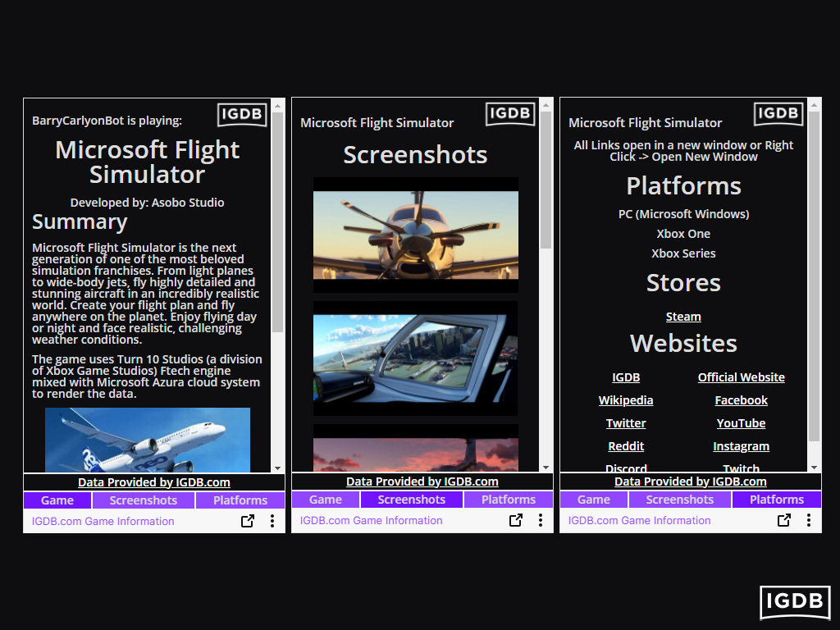Click Data Provided by IGDB.com in middle panel
This screenshot has height=630, width=840.
(422, 481)
